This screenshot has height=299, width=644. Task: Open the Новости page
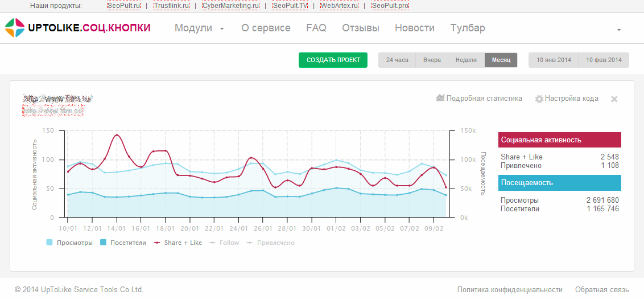pos(414,28)
